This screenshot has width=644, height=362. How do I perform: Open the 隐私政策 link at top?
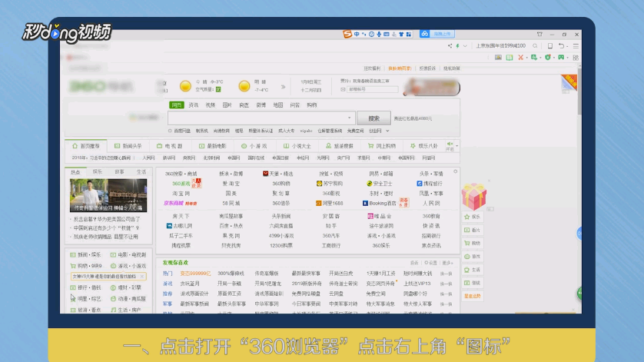[x=451, y=68]
